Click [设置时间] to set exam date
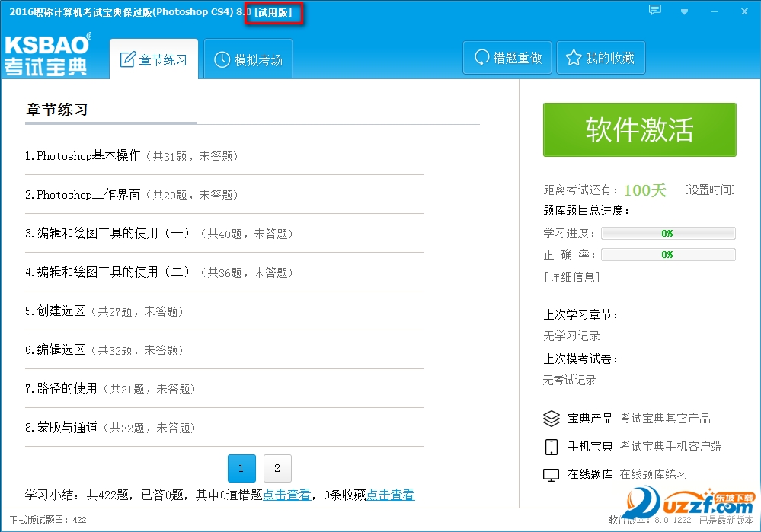 pos(709,190)
